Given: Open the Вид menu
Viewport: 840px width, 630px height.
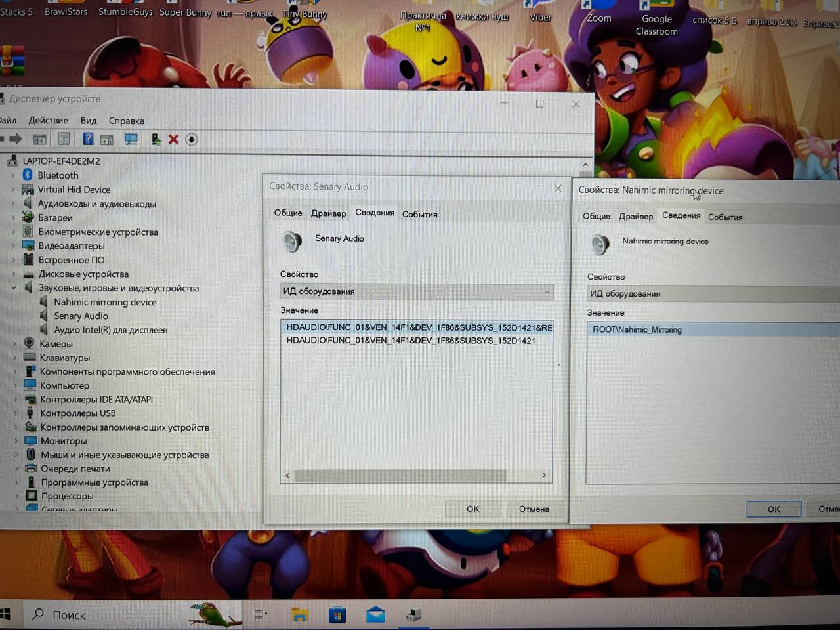Looking at the screenshot, I should tap(89, 121).
